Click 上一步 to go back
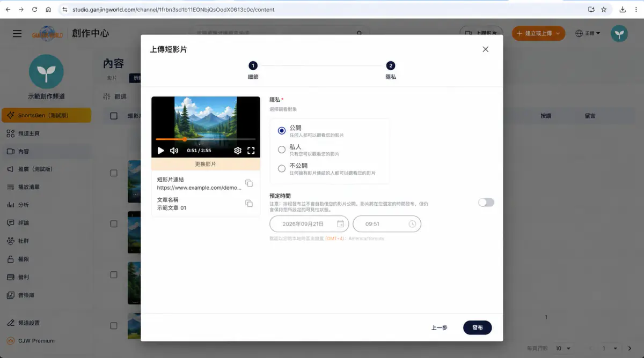Image resolution: width=644 pixels, height=358 pixels. [x=440, y=327]
